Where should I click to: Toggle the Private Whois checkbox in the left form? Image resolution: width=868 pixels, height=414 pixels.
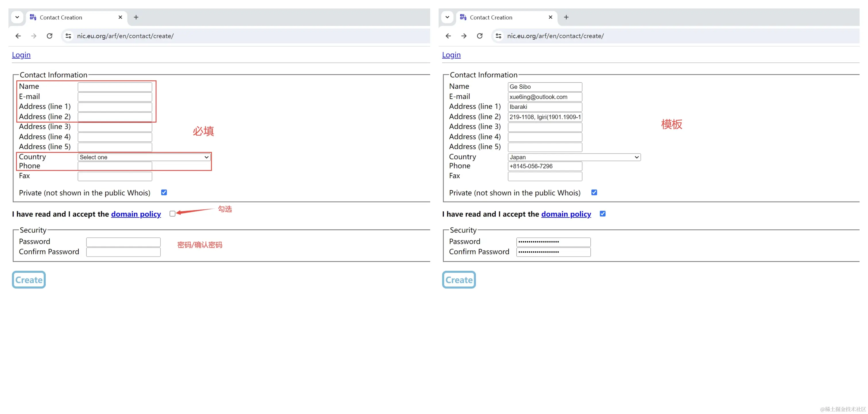point(164,193)
